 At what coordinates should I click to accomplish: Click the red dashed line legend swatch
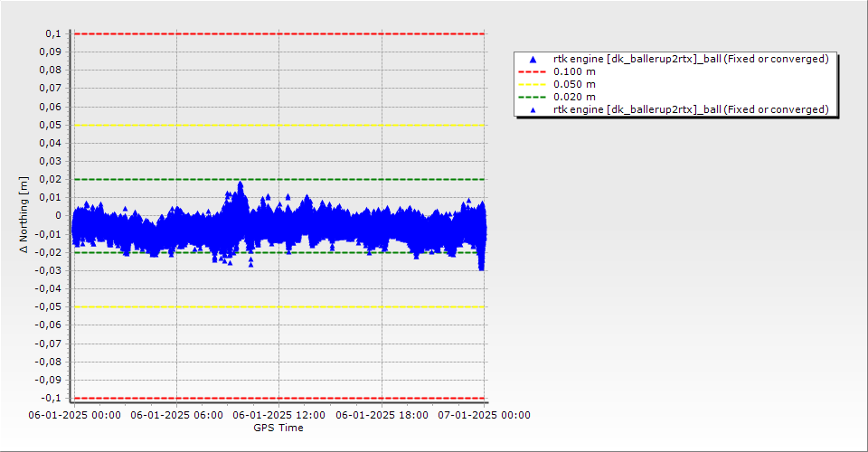click(532, 72)
